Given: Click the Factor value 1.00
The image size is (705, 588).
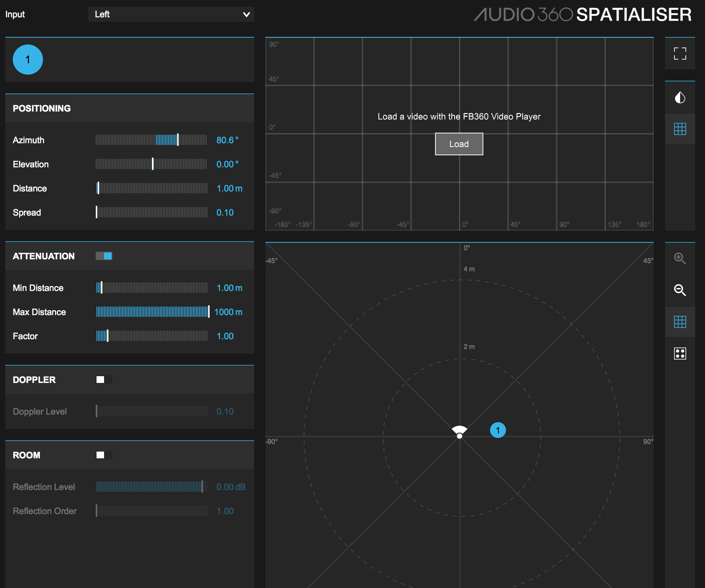Looking at the screenshot, I should [225, 336].
